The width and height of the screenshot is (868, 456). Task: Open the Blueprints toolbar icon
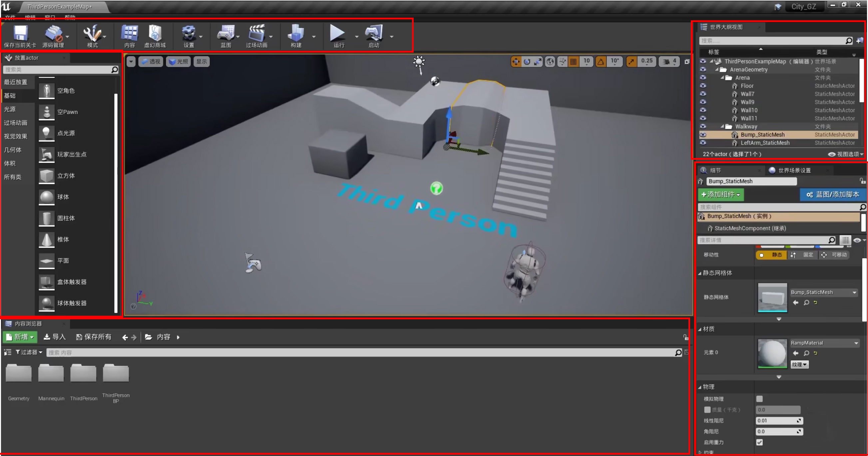(x=225, y=34)
